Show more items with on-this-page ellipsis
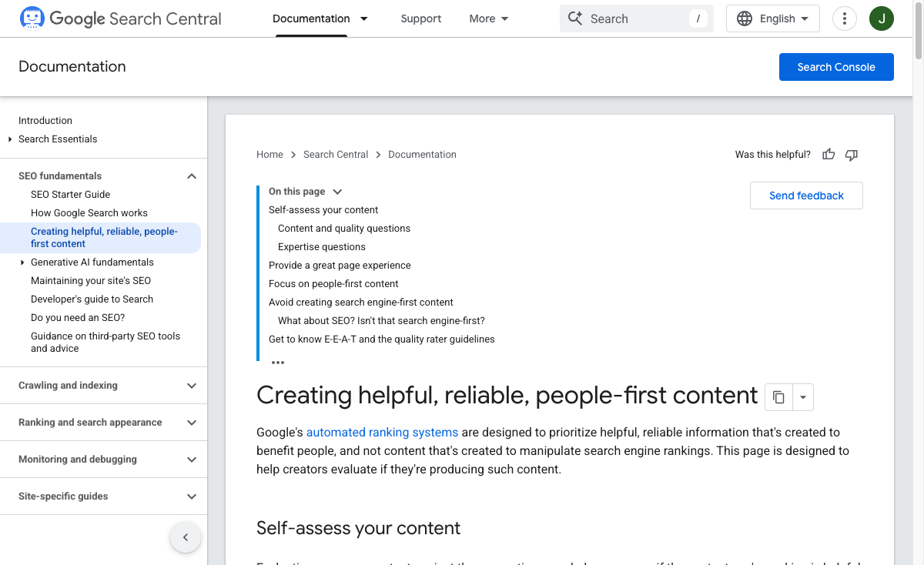 click(278, 363)
